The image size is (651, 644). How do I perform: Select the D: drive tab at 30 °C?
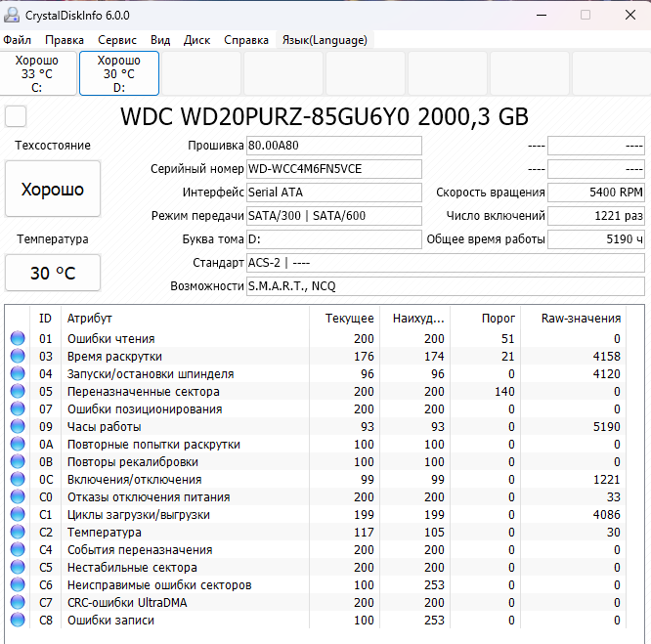(x=119, y=74)
